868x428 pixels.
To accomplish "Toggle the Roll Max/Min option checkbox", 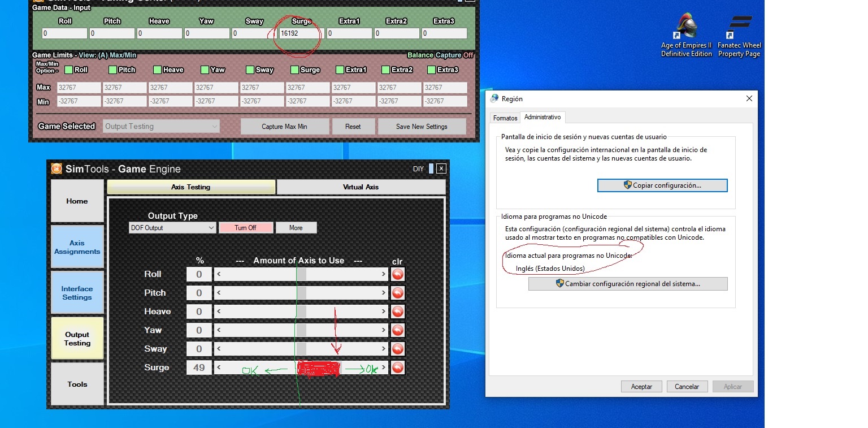I will click(68, 70).
